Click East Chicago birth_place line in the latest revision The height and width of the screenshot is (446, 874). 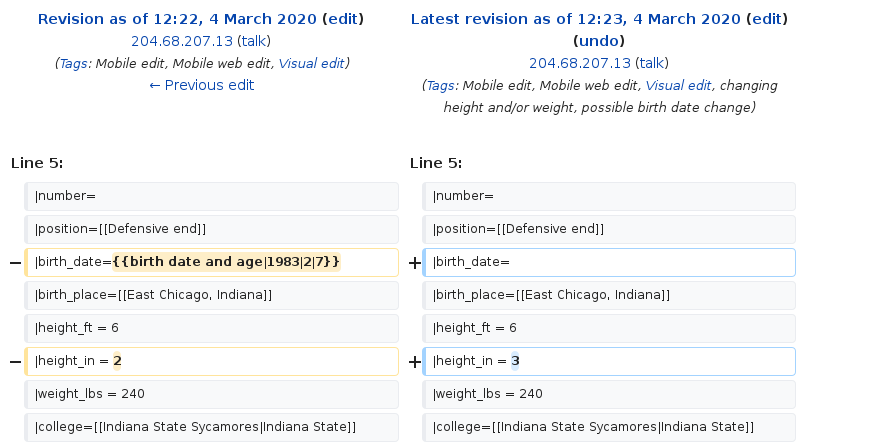click(x=609, y=295)
